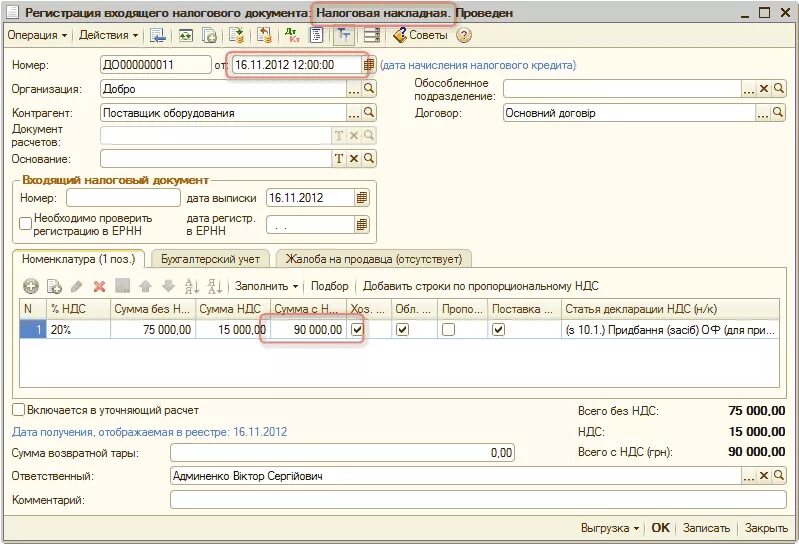The height and width of the screenshot is (544, 799).
Task: Open the Ответственный selection ellipsis button
Action: point(749,476)
